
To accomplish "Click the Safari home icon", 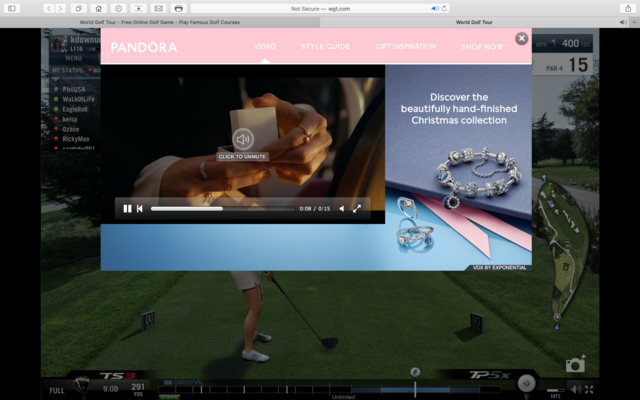I will 98,8.
